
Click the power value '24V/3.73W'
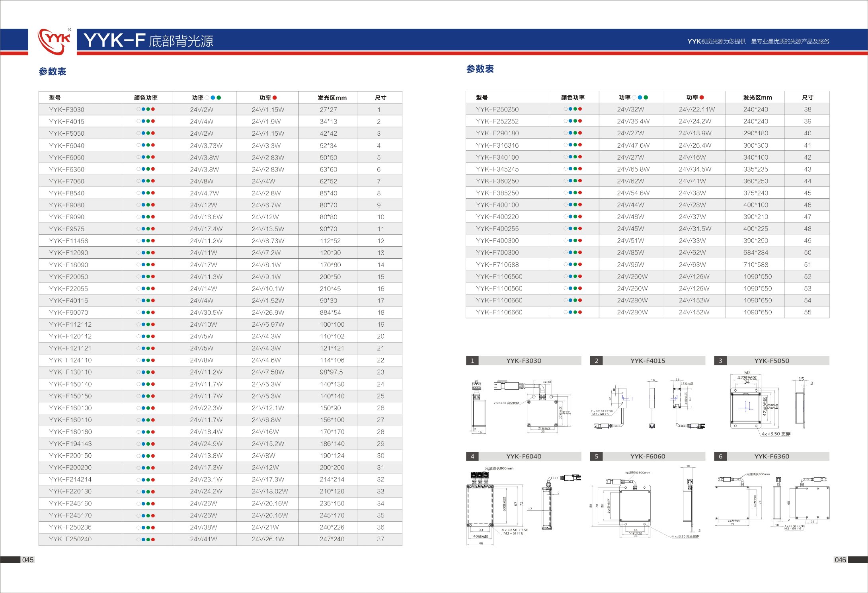pos(206,145)
